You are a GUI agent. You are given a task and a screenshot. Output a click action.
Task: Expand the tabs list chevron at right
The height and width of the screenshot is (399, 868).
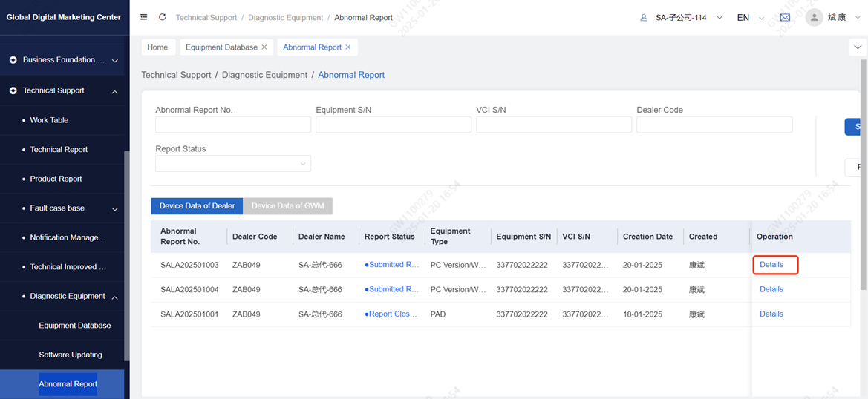point(858,47)
